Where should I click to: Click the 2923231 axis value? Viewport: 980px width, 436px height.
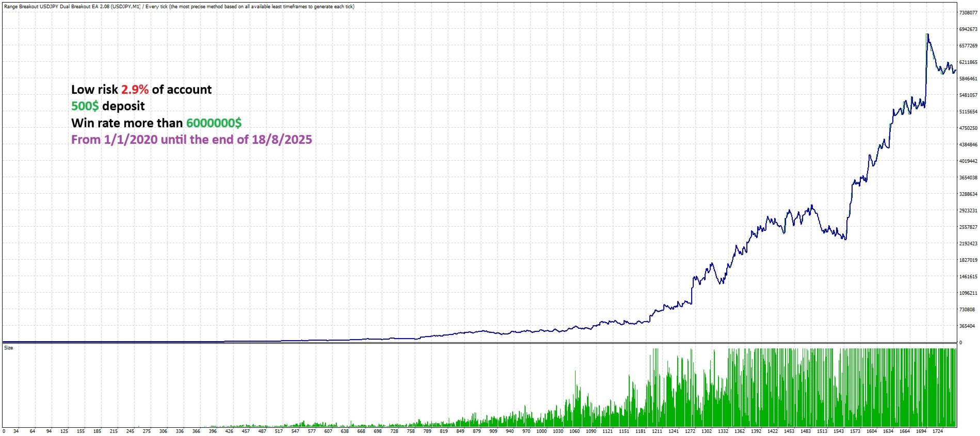coord(968,211)
